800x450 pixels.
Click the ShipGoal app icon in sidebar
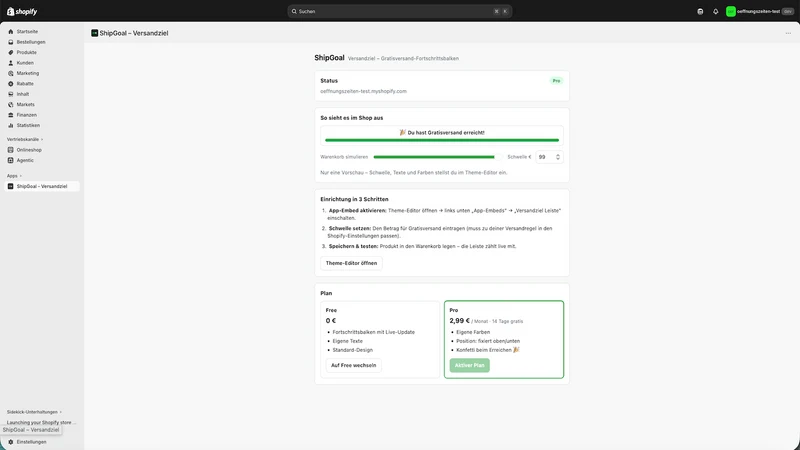point(11,186)
